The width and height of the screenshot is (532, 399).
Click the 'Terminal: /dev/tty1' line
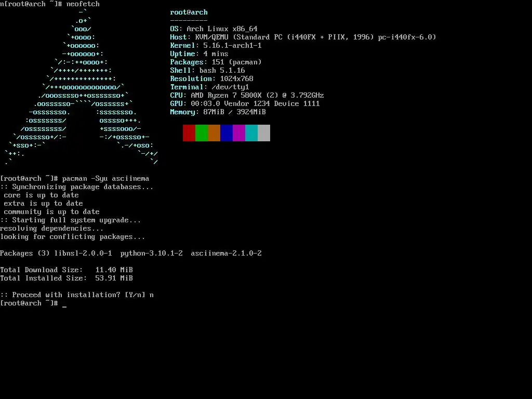(x=210, y=87)
